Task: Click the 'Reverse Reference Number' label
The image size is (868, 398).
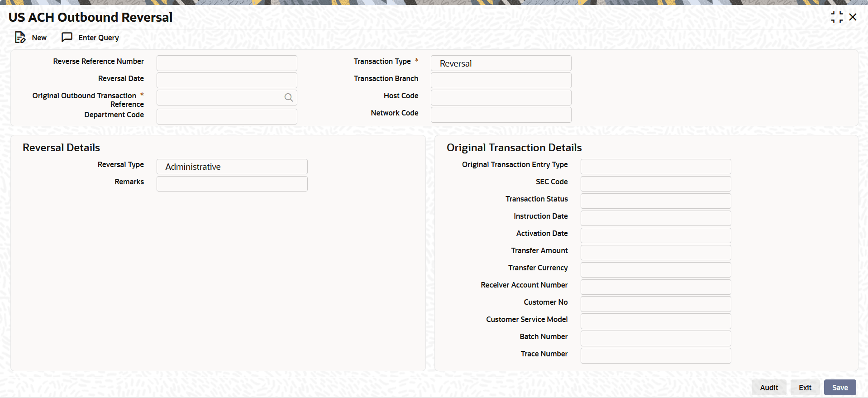Action: click(x=98, y=61)
